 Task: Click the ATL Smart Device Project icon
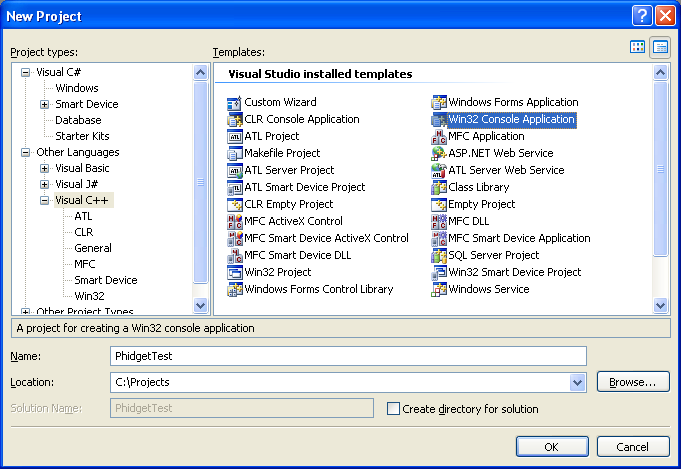tap(235, 188)
